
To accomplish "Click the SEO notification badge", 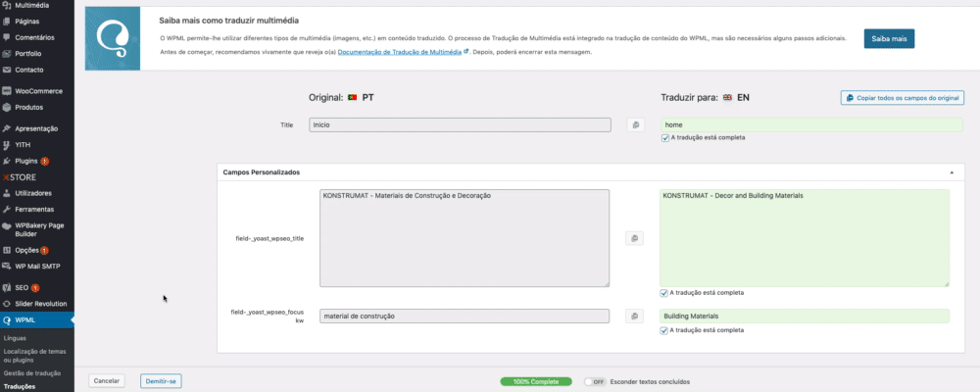I will click(x=35, y=288).
